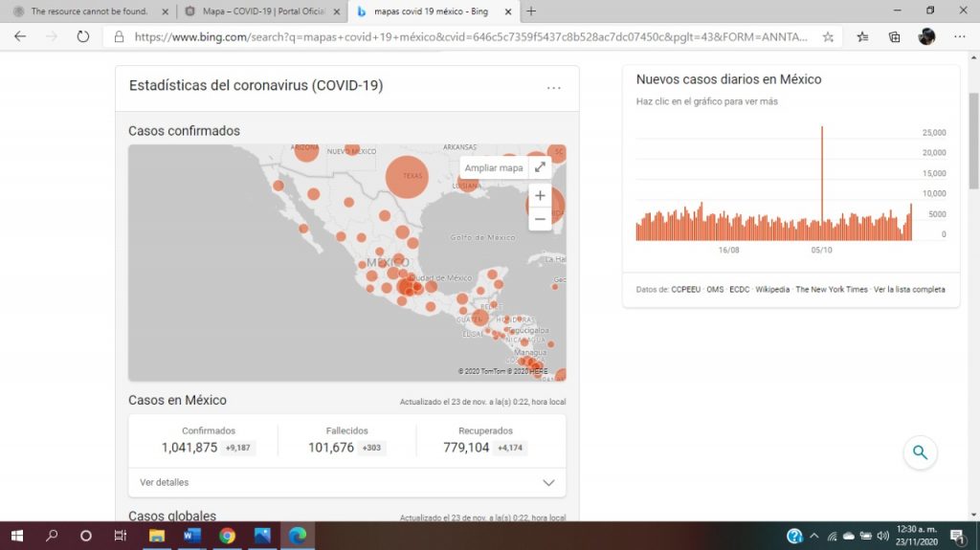
Task: Expand 'Ver detalles' chevron
Action: click(x=548, y=482)
